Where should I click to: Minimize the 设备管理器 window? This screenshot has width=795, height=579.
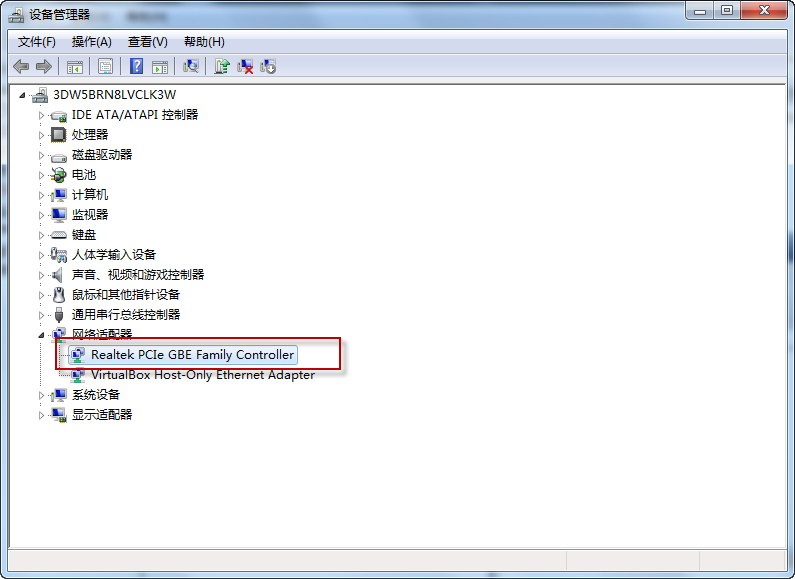700,11
